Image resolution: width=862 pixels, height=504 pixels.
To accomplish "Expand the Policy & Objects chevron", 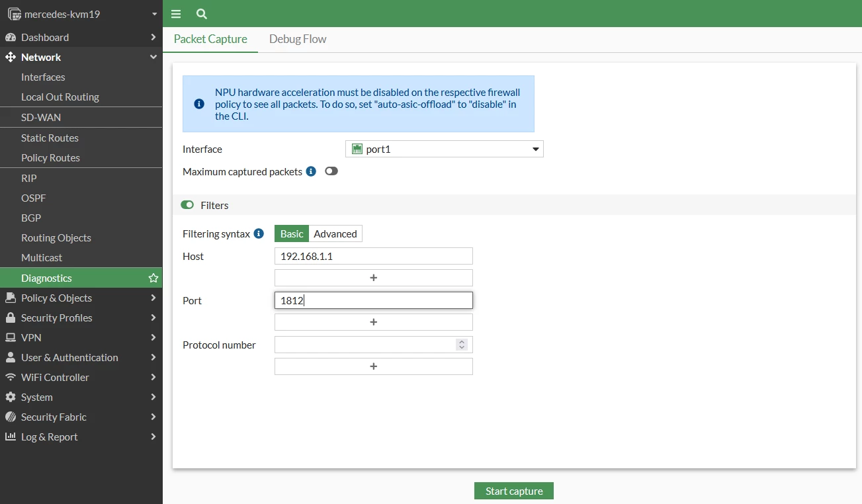I will click(x=153, y=298).
